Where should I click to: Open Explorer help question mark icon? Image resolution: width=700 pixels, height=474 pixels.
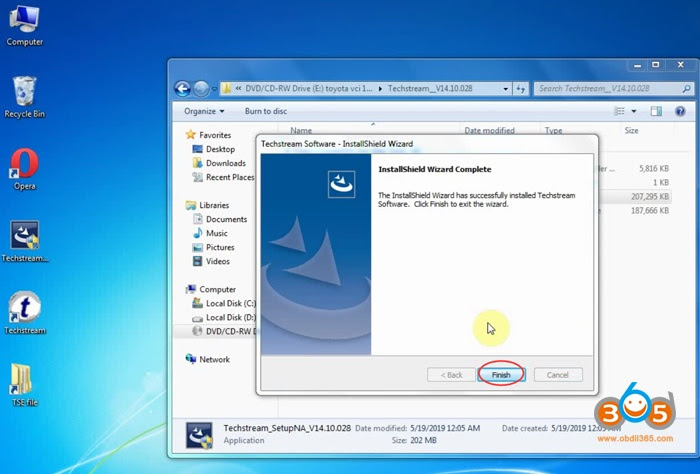click(x=680, y=111)
